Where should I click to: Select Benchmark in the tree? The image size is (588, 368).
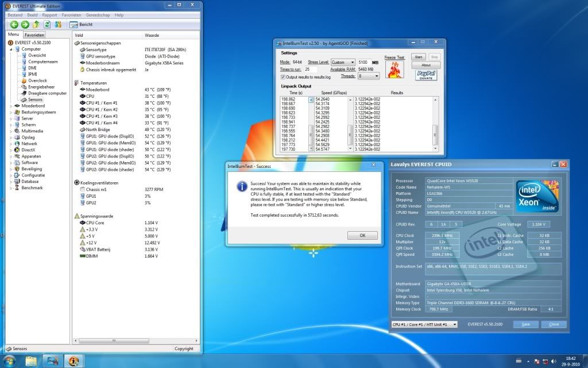click(32, 188)
